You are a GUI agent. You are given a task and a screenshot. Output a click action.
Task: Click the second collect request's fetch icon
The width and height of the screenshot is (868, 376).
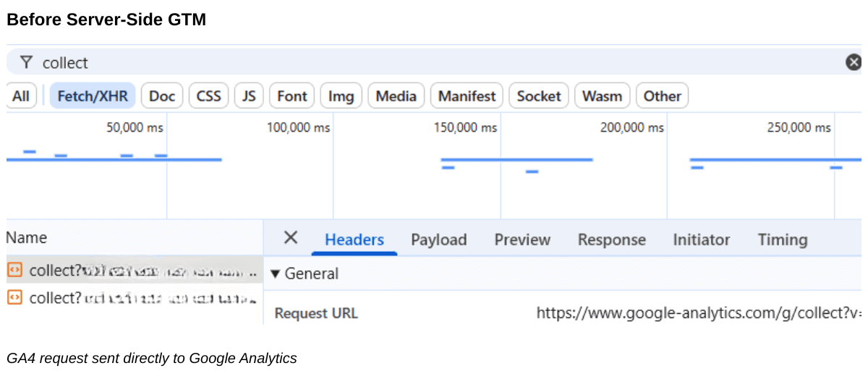[x=15, y=297]
